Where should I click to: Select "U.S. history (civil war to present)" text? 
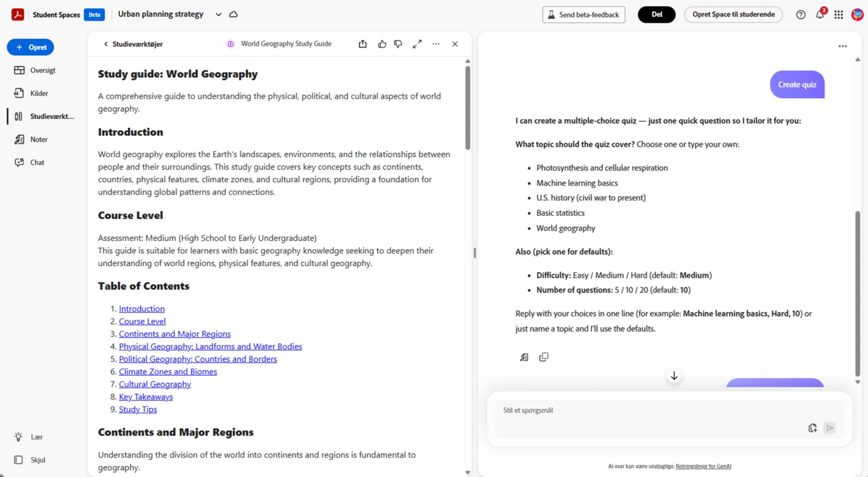coord(591,198)
